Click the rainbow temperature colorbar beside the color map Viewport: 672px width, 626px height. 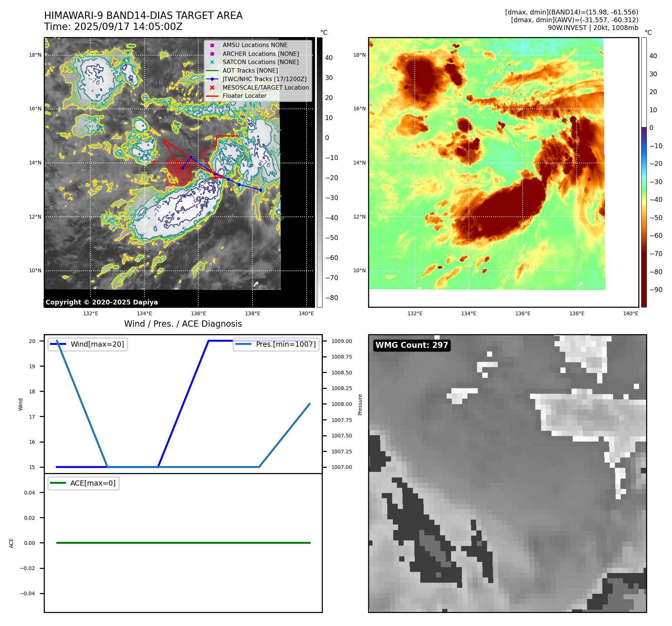pos(644,172)
